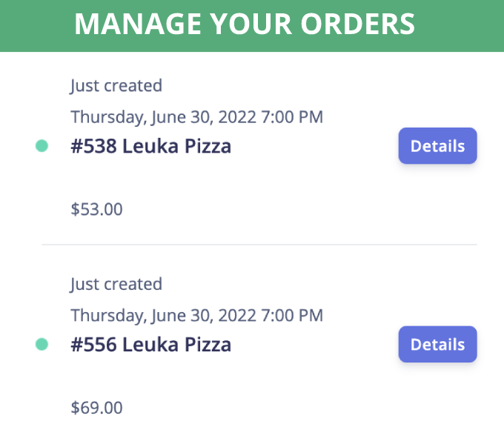Viewport: 504px width, 430px height.
Task: Select the #538 order number
Action: 93,146
